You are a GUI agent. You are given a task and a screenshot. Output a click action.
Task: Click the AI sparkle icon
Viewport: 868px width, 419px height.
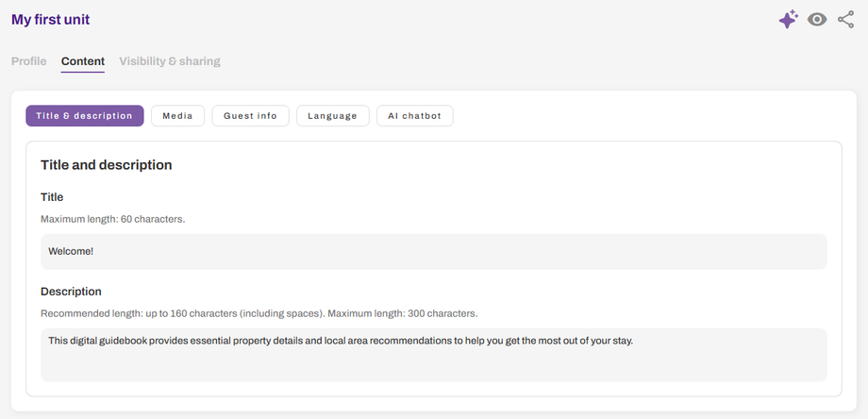pos(788,20)
